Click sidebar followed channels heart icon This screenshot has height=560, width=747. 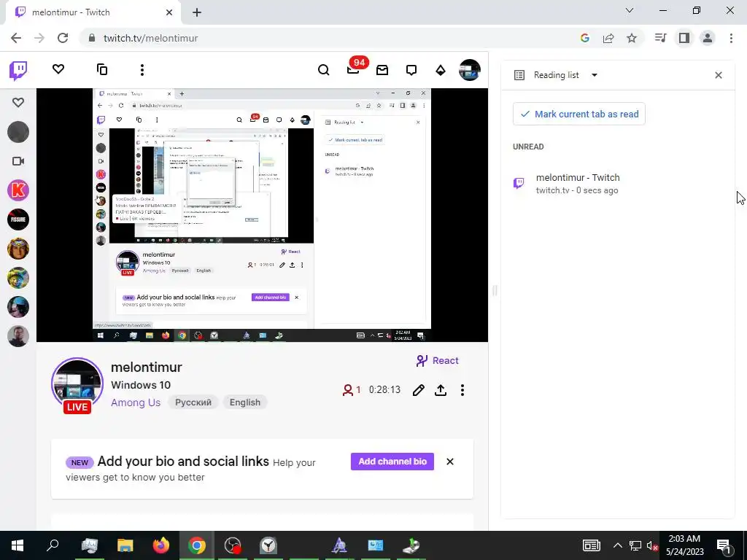(x=18, y=102)
